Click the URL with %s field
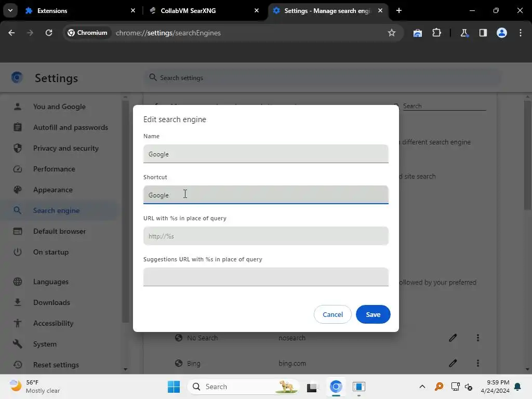The width and height of the screenshot is (532, 399). [x=265, y=236]
